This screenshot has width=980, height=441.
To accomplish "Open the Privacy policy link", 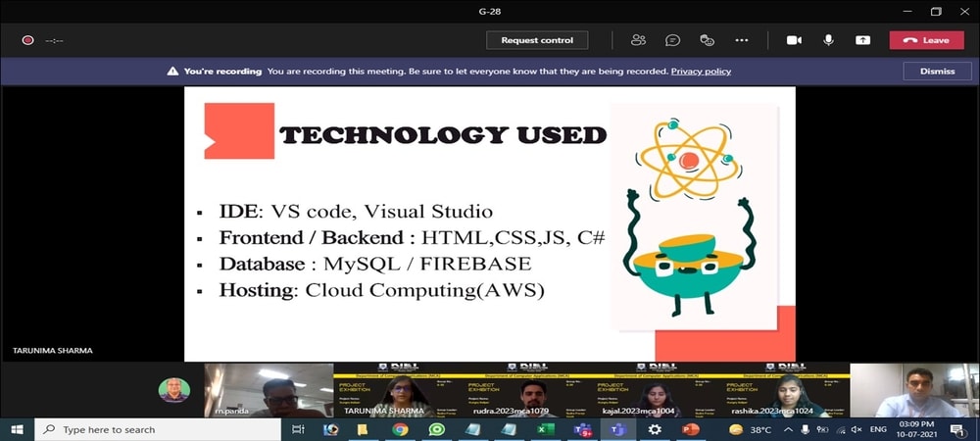I will coord(701,72).
